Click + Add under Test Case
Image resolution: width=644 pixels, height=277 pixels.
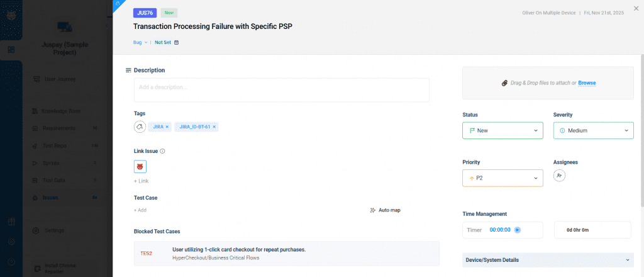coord(140,210)
